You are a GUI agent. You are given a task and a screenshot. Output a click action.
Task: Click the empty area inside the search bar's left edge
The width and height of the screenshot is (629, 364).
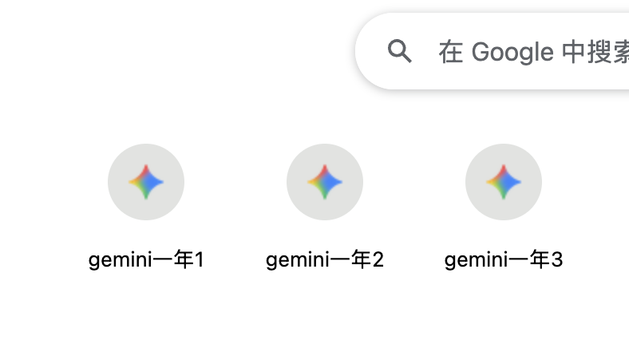click(371, 51)
